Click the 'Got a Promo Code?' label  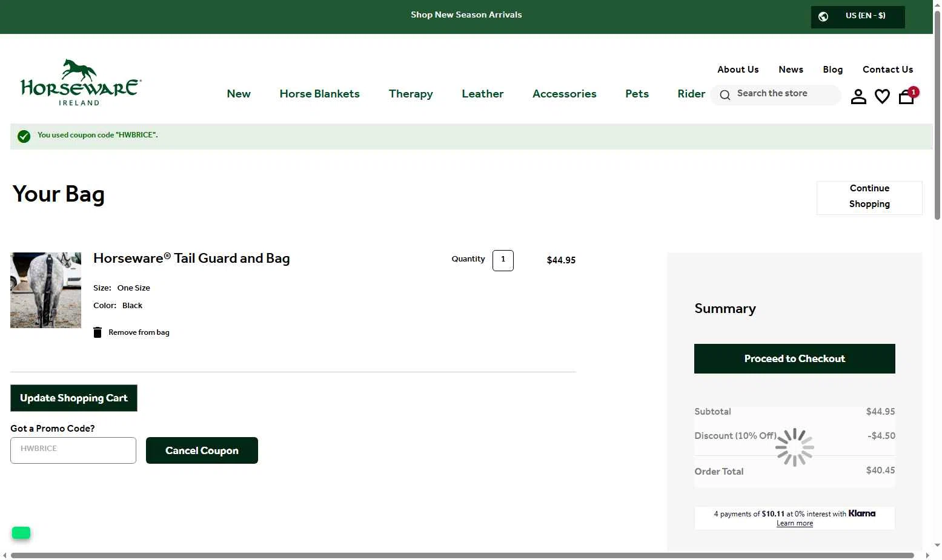53,429
